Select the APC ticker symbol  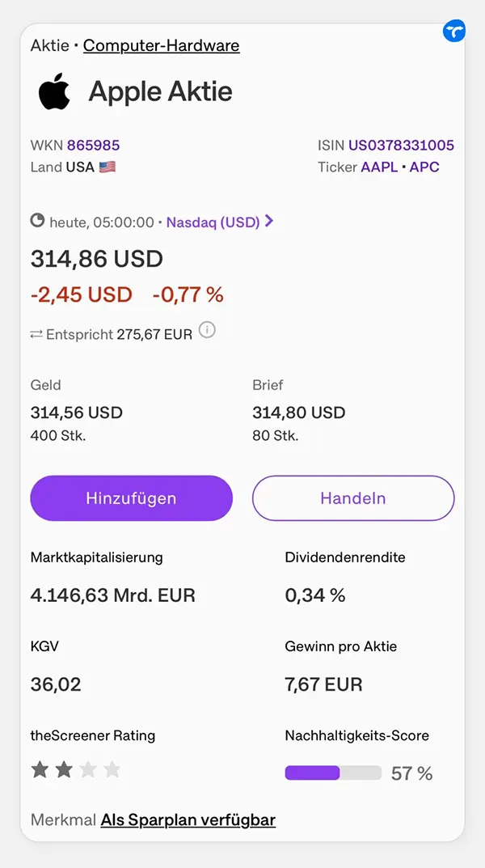[424, 167]
